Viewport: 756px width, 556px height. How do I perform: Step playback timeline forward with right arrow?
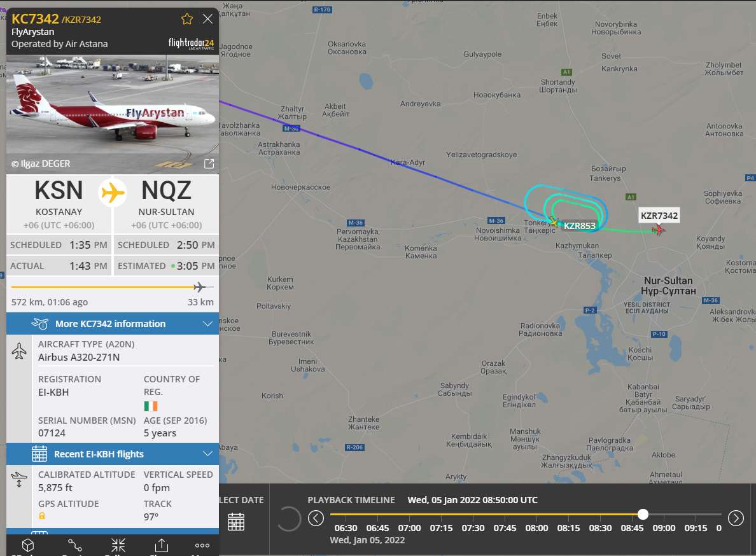pyautogui.click(x=736, y=518)
